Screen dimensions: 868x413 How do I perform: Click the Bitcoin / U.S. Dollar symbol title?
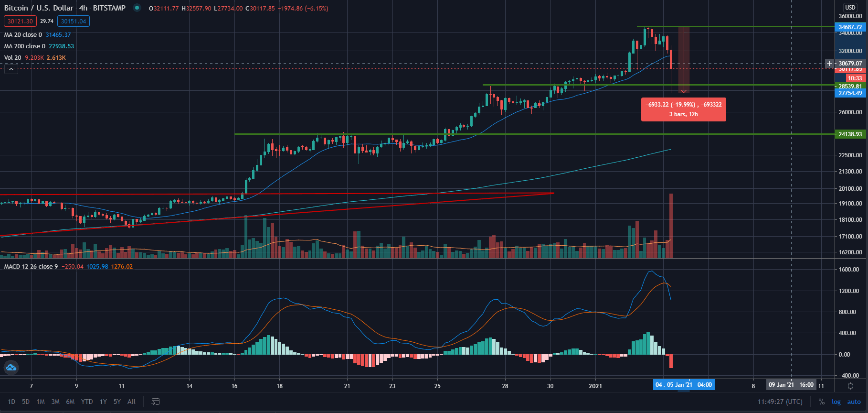tap(39, 8)
